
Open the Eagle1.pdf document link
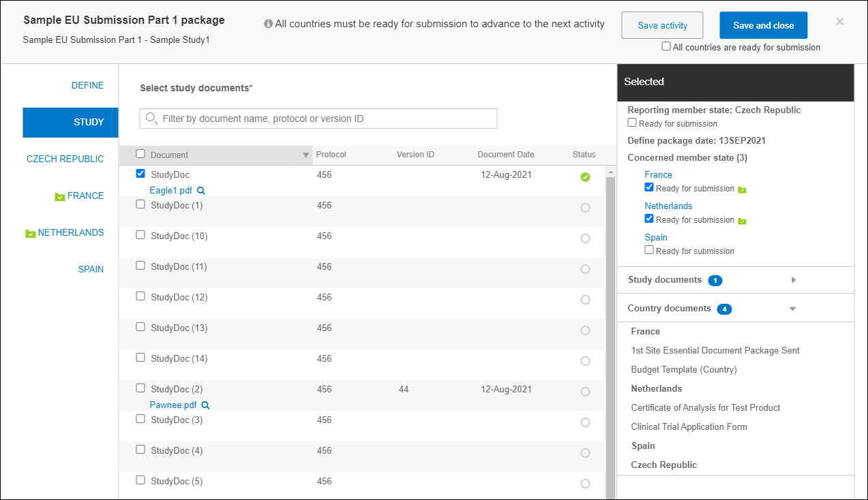coord(171,191)
